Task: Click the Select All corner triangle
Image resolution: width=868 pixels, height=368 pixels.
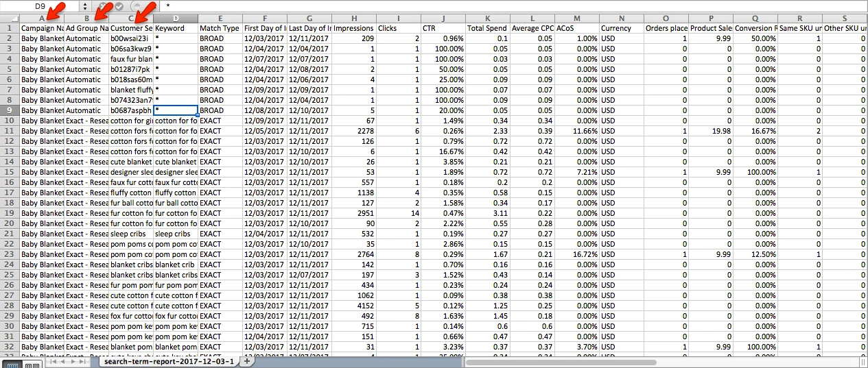Action: 10,17
